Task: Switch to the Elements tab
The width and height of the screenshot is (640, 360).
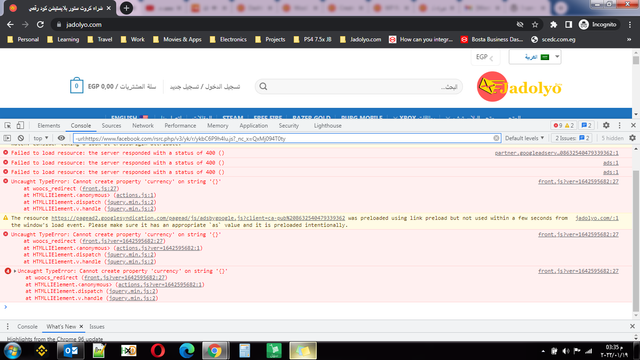Action: pos(49,126)
